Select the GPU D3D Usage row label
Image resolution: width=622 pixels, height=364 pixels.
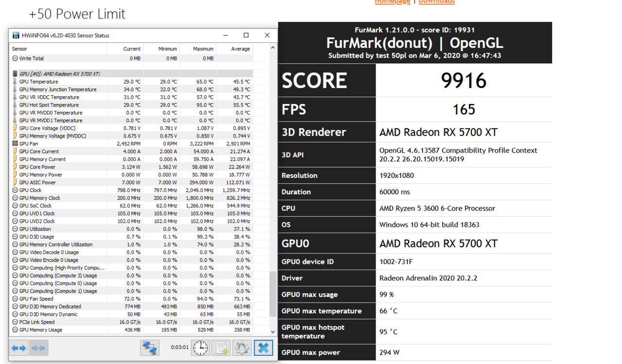coord(36,237)
